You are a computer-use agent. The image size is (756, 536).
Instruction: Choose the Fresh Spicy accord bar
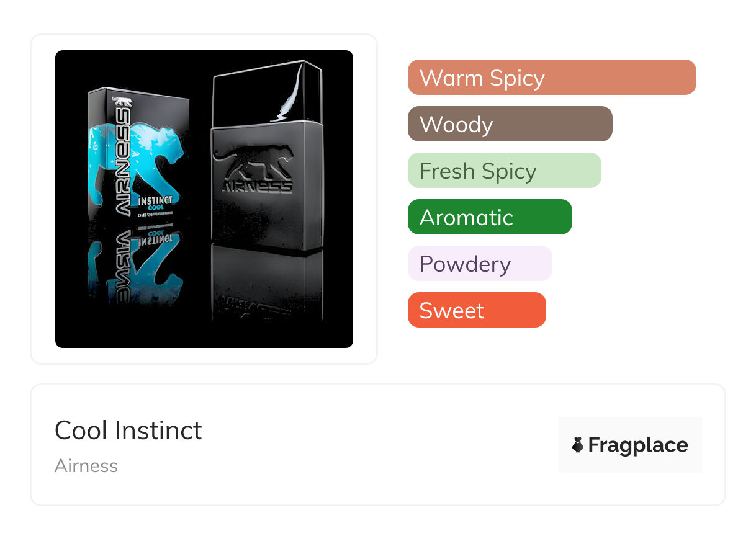(504, 171)
